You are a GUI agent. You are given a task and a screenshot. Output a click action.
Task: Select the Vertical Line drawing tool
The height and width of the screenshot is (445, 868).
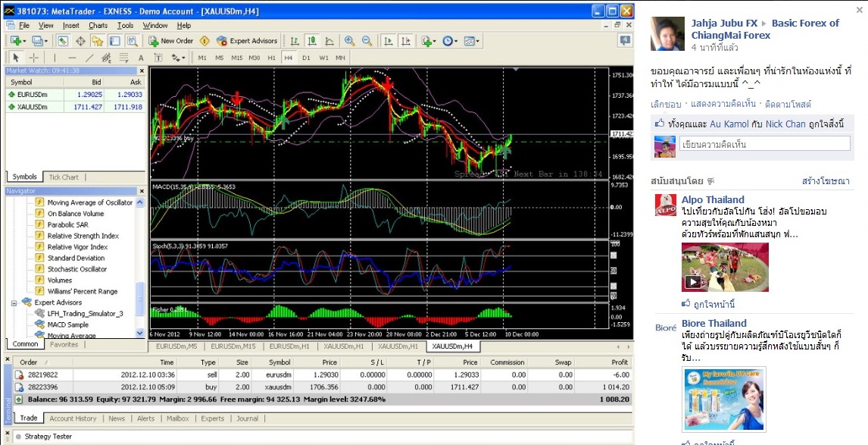(x=55, y=58)
